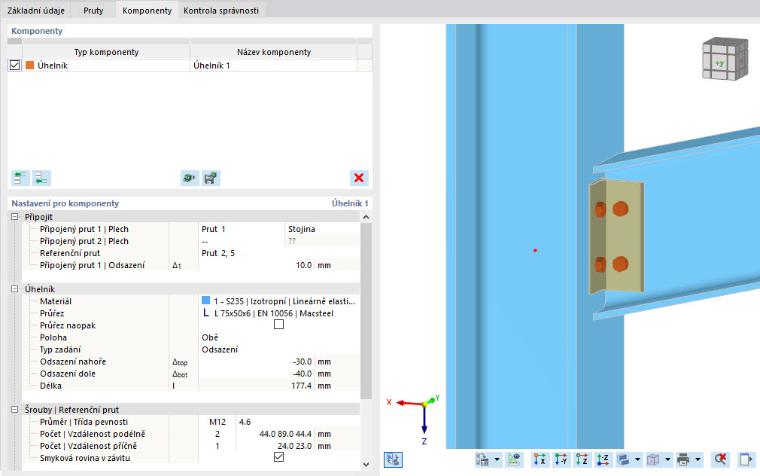
Task: Toggle the Průřez naopak checkbox
Action: click(279, 324)
